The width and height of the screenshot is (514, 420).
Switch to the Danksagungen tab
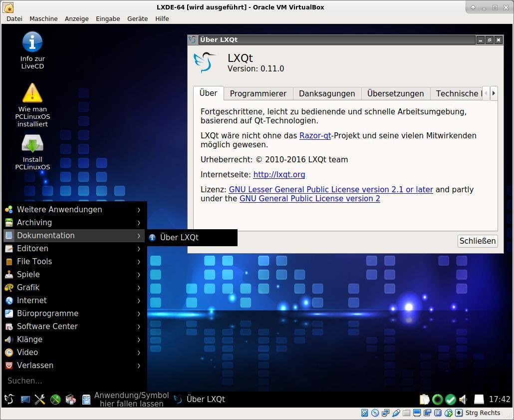pyautogui.click(x=327, y=93)
